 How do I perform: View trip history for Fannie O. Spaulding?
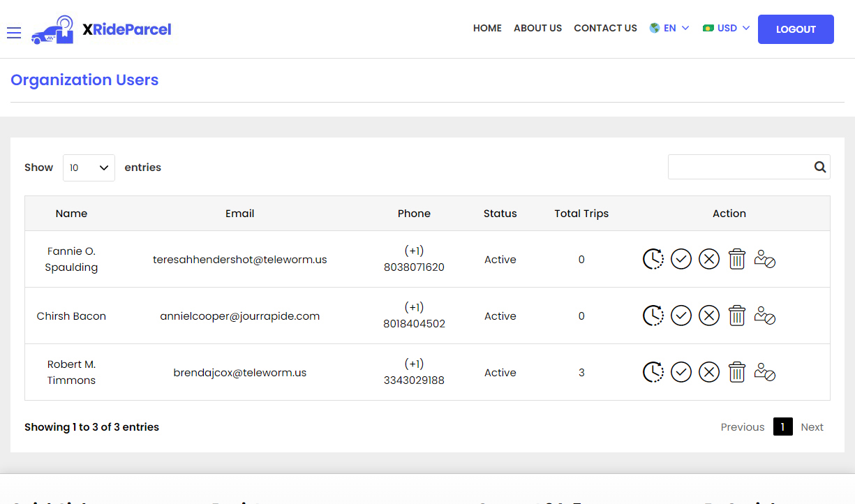[x=653, y=259]
